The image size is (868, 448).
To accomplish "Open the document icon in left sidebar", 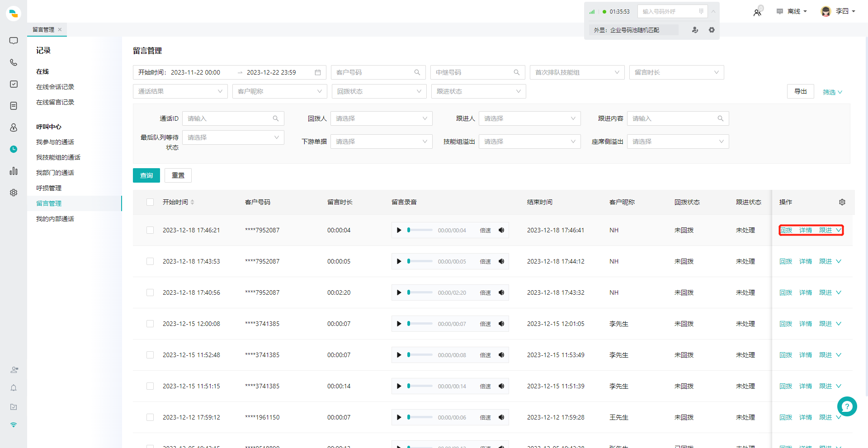I will pos(14,106).
